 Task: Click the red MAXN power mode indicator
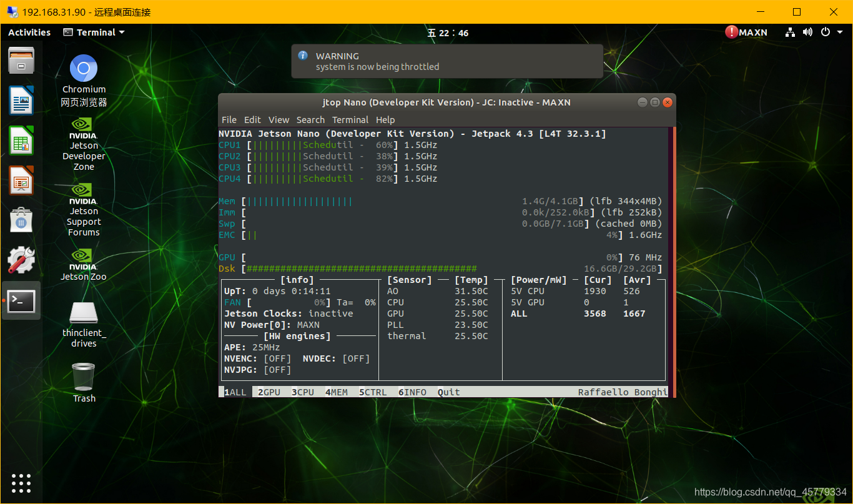coord(746,32)
